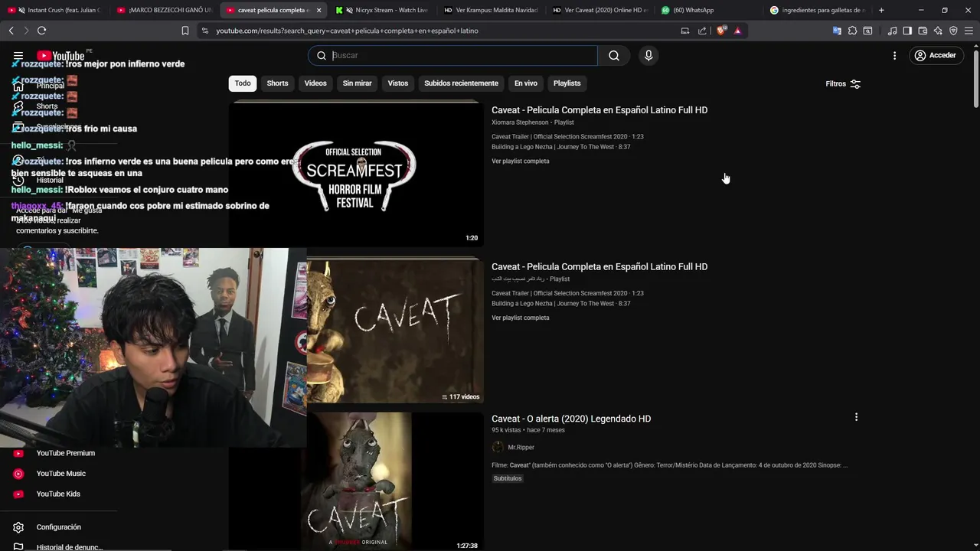Open Mr.Ripper channel link
980x551 pixels.
point(521,448)
